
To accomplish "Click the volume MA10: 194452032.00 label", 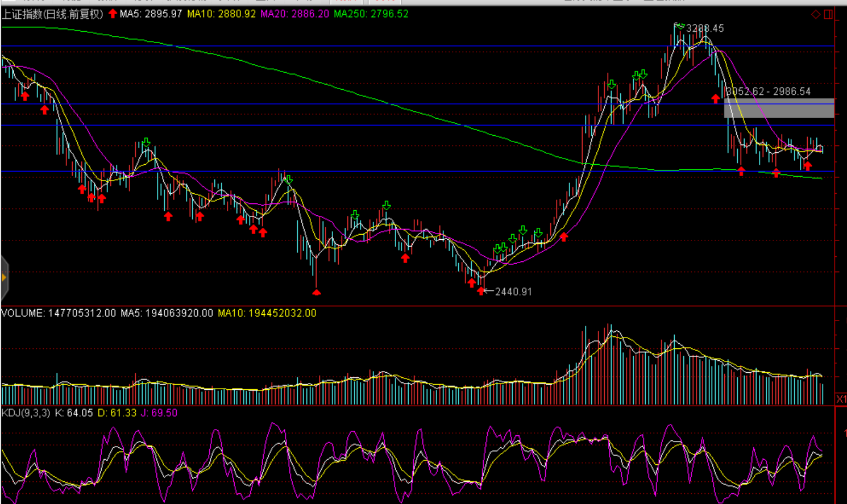I will click(267, 313).
